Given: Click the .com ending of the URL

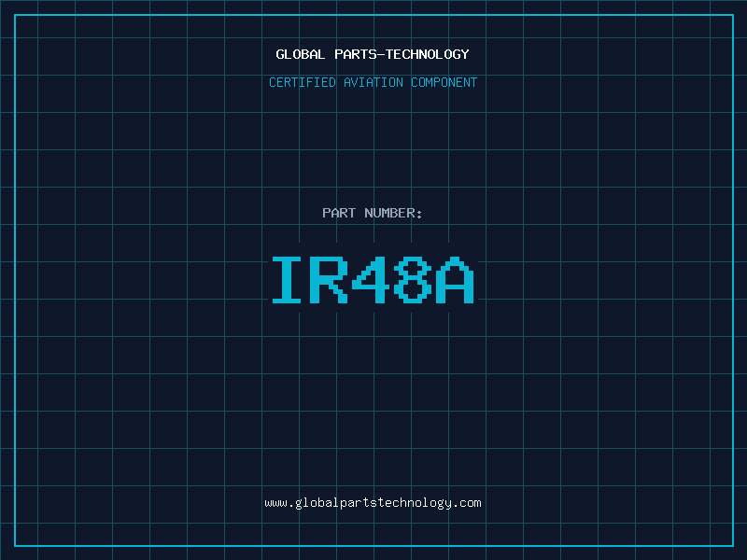Looking at the screenshot, I should 468,503.
